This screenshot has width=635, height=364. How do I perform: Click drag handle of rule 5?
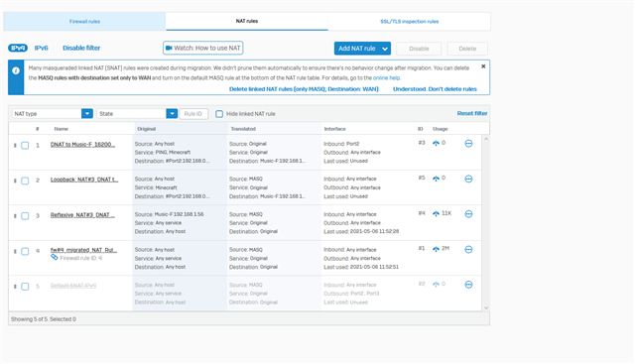pyautogui.click(x=15, y=287)
